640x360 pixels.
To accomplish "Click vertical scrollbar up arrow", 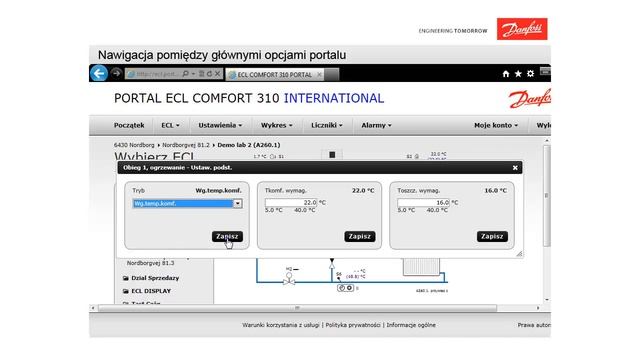I will pyautogui.click(x=547, y=141).
